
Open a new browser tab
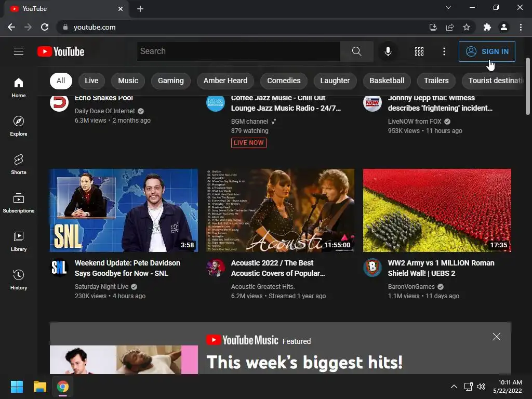(140, 9)
